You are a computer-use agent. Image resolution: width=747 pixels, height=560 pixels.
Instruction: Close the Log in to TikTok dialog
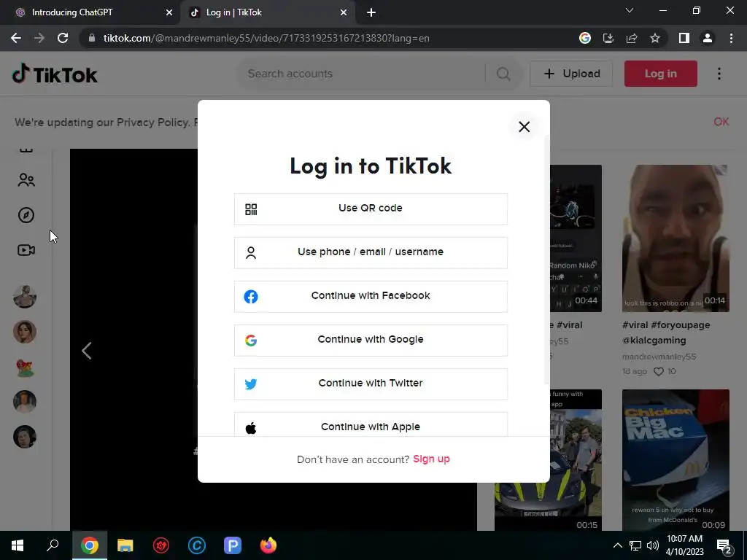tap(524, 127)
